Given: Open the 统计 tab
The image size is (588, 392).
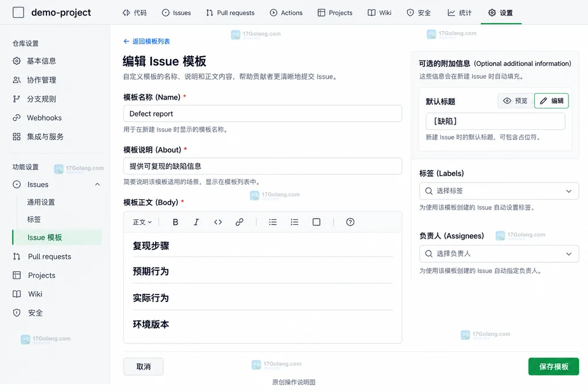Looking at the screenshot, I should point(460,13).
